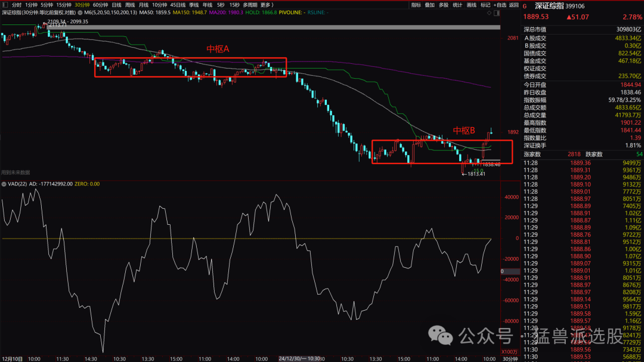Click the red G icon beside 深证综指
This screenshot has width=644, height=362.
click(x=525, y=6)
